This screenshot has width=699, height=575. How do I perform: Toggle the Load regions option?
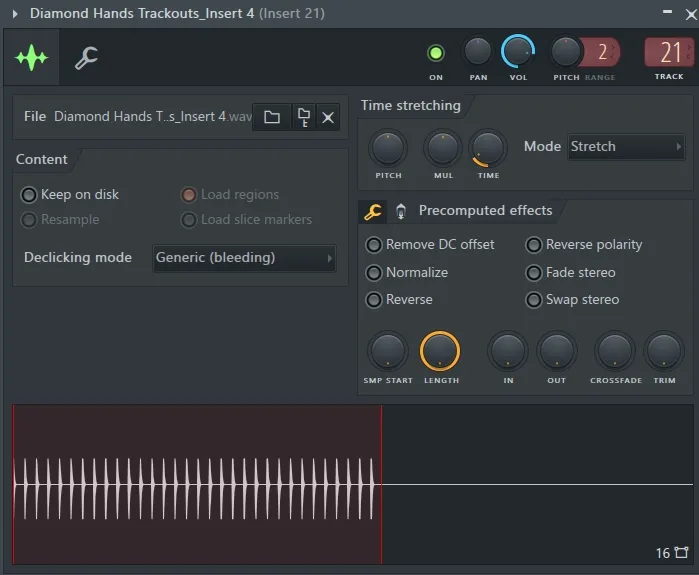point(230,195)
